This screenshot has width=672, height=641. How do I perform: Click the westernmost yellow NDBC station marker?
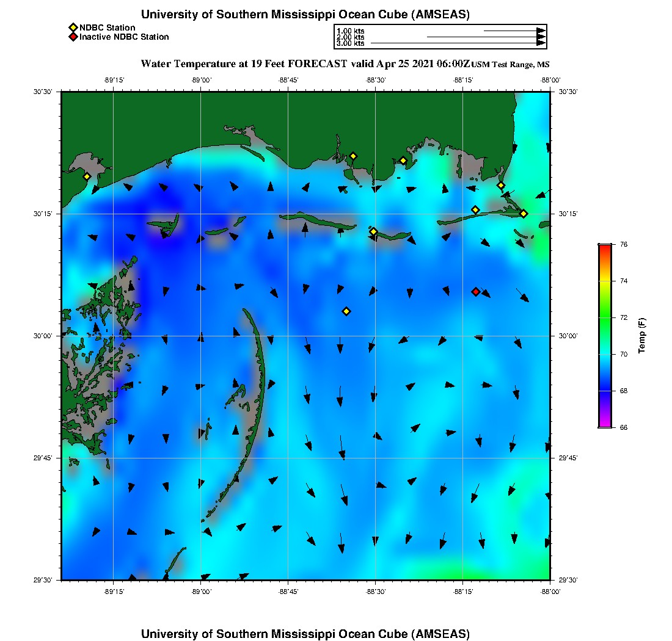[87, 176]
